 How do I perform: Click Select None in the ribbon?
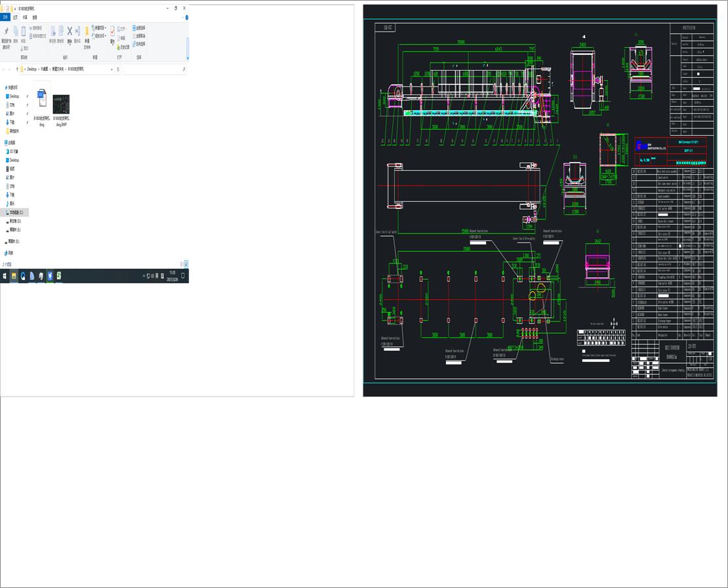point(139,36)
